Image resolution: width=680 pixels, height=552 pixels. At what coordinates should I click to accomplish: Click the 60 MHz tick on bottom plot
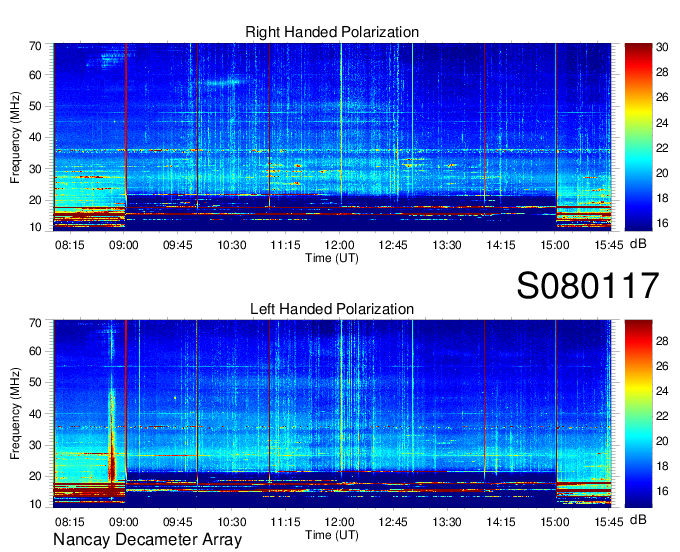pos(35,351)
